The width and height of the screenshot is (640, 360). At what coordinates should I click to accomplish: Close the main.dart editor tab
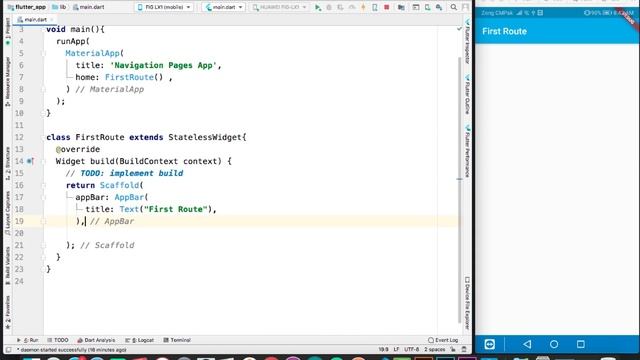tap(52, 20)
